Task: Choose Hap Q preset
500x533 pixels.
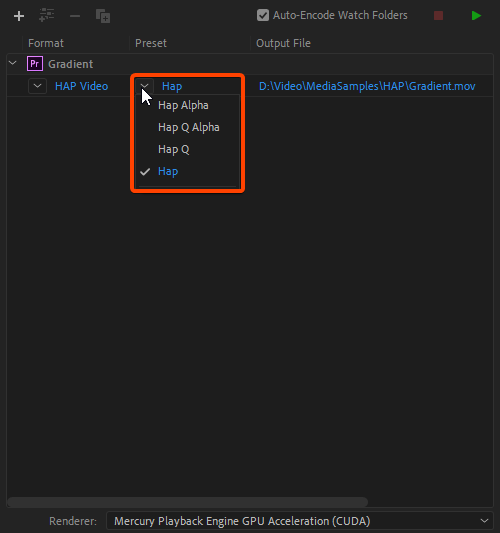Action: pyautogui.click(x=174, y=150)
